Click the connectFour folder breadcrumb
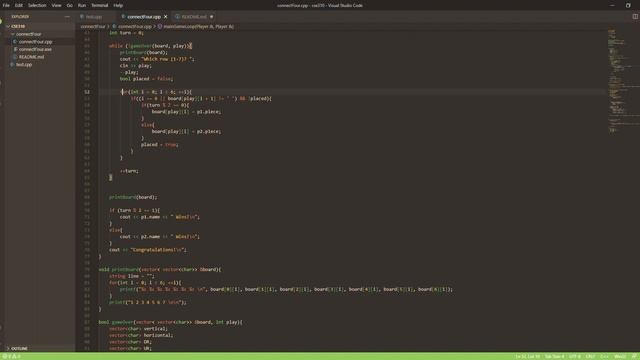640x360 pixels. click(x=93, y=27)
